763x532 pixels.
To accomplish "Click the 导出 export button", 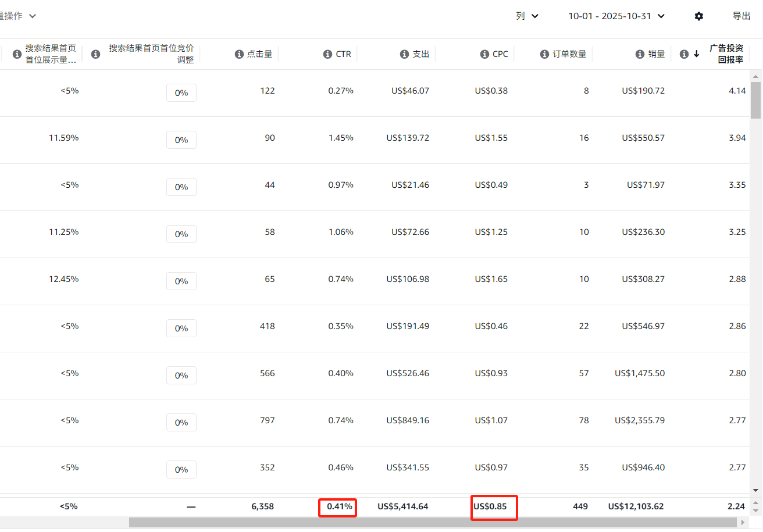I will tap(741, 16).
